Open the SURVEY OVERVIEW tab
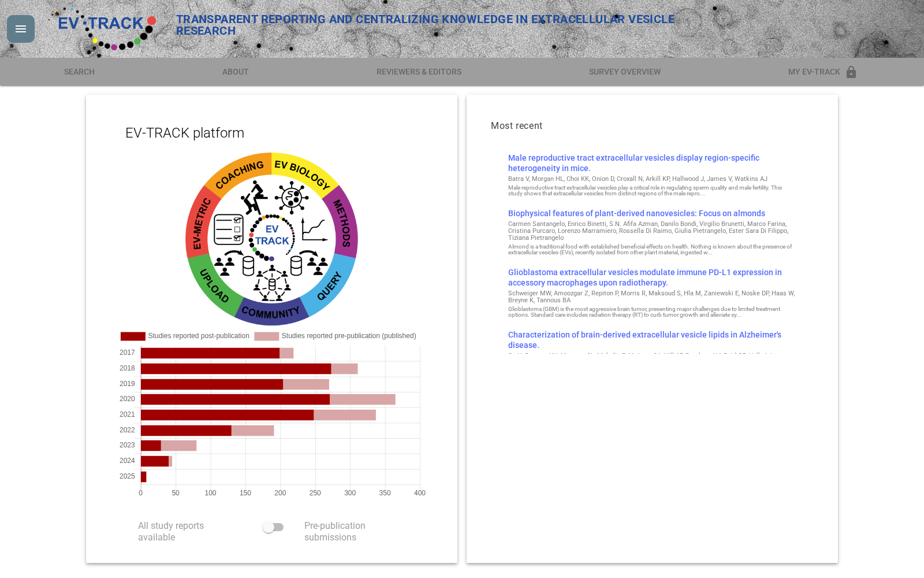This screenshot has height=578, width=924. 625,72
